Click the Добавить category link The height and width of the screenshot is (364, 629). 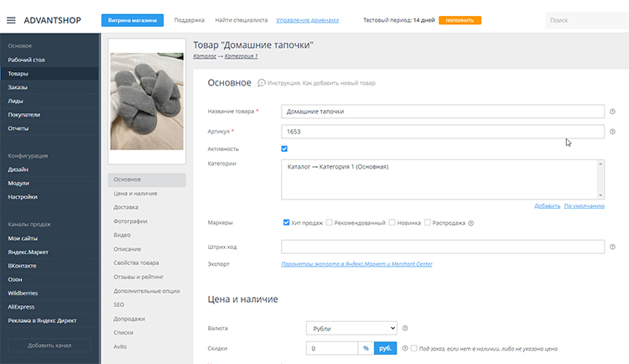[546, 205]
